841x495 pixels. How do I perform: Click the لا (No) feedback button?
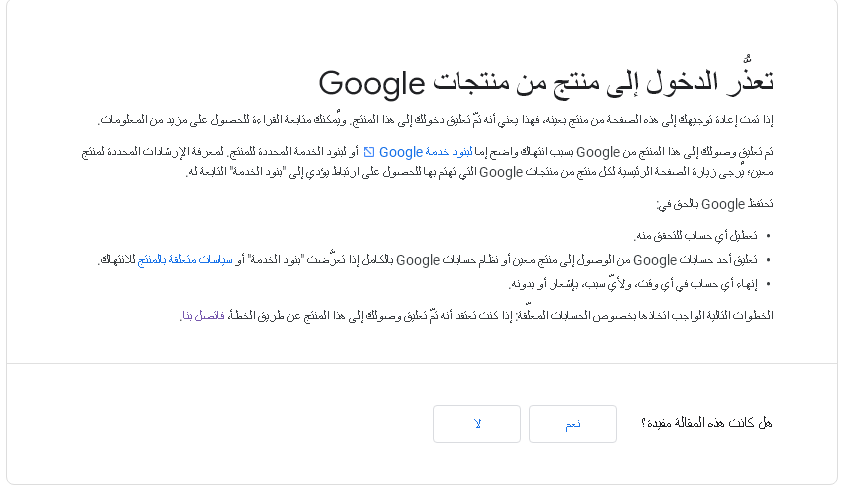pyautogui.click(x=477, y=424)
